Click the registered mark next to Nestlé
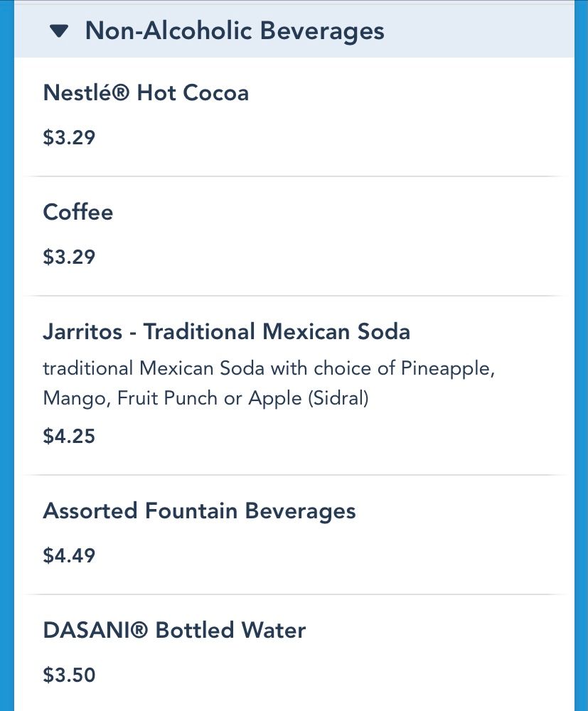The image size is (588, 711). pyautogui.click(x=121, y=93)
